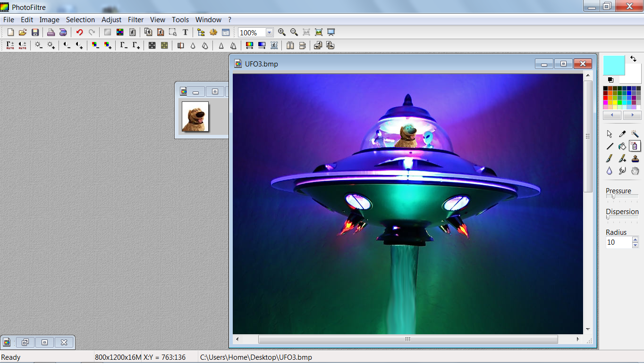Click the Original size zoom icon
644x364 pixels.
306,32
